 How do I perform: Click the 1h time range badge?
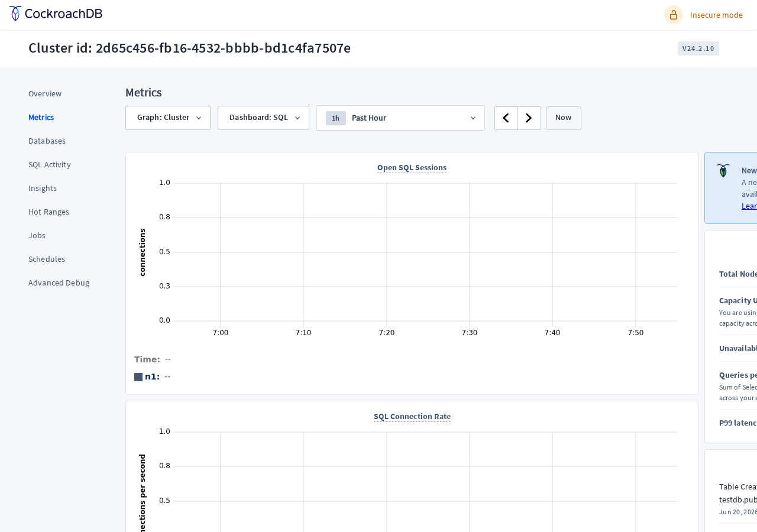[x=335, y=118]
